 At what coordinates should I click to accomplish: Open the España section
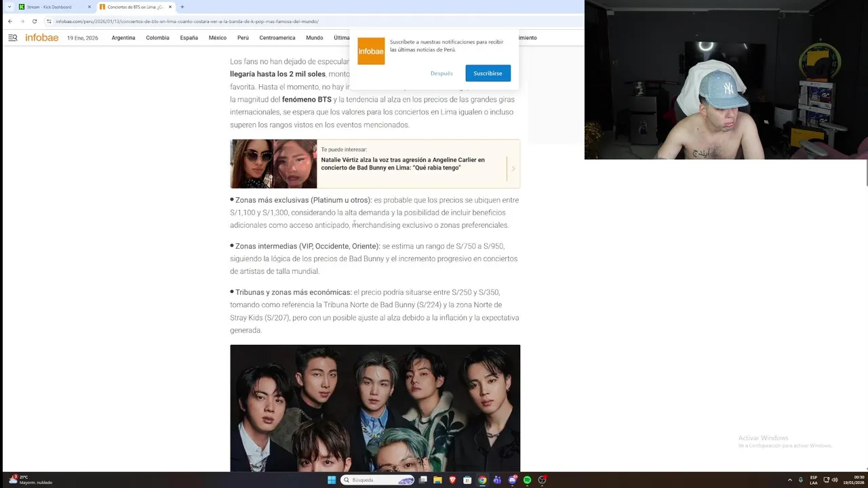click(189, 38)
